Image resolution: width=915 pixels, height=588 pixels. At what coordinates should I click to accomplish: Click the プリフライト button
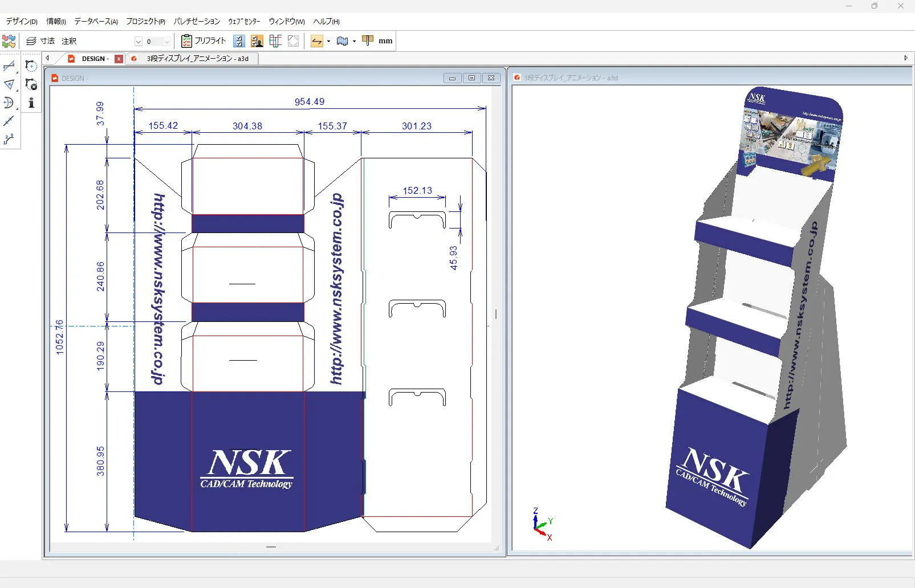tap(204, 41)
